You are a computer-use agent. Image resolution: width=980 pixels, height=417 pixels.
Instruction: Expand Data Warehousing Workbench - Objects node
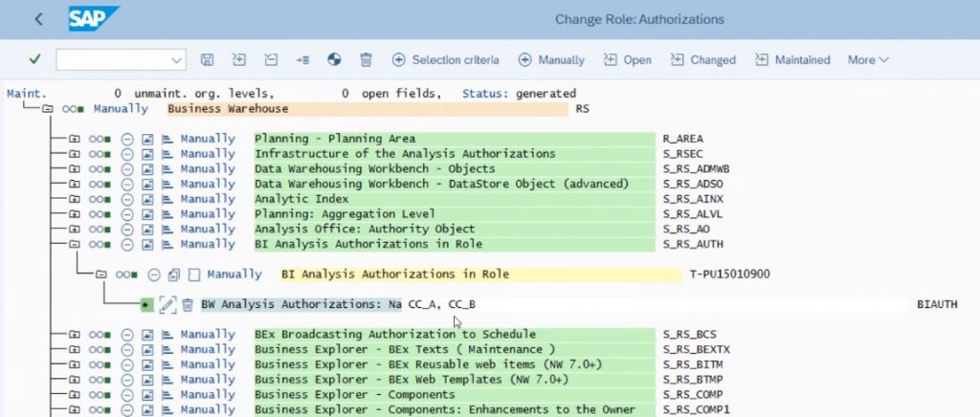coord(75,168)
